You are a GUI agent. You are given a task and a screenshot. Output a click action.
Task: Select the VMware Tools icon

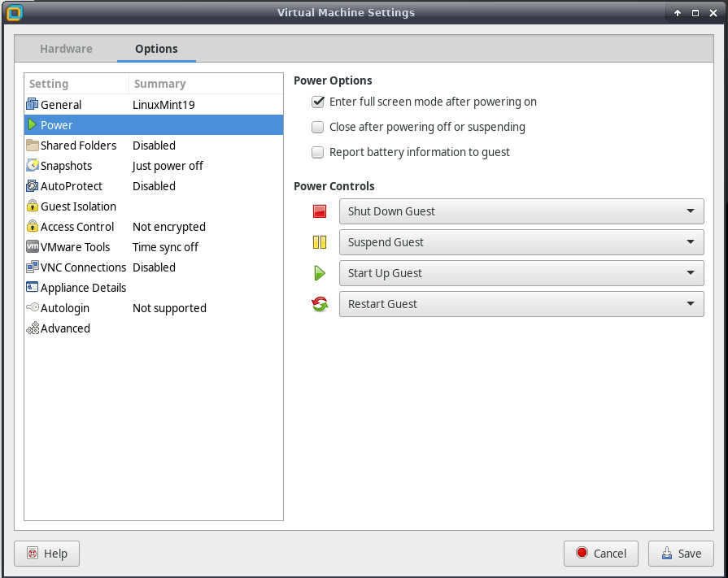pos(33,247)
